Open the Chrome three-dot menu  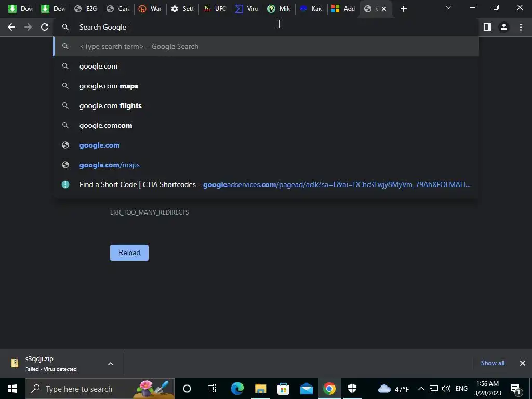(521, 27)
